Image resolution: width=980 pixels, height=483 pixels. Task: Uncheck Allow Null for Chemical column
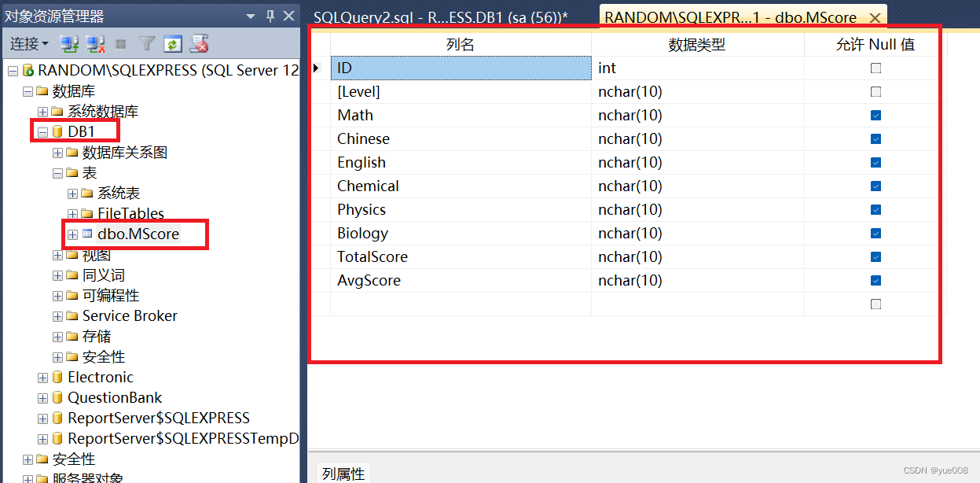[875, 186]
